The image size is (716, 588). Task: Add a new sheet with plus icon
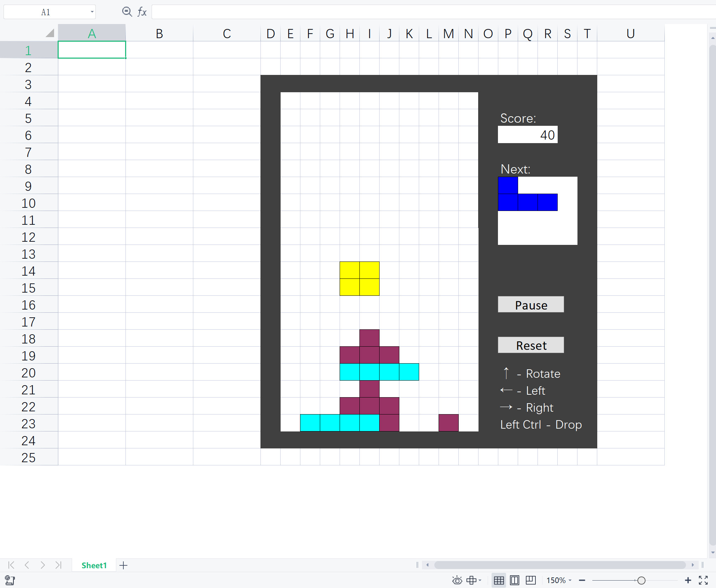point(123,565)
